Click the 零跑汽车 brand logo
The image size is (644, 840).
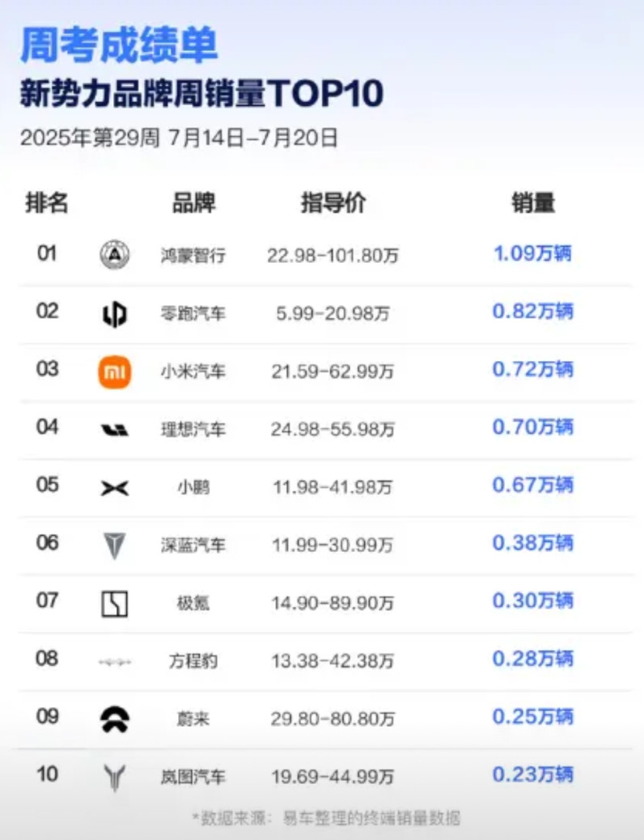pyautogui.click(x=115, y=313)
